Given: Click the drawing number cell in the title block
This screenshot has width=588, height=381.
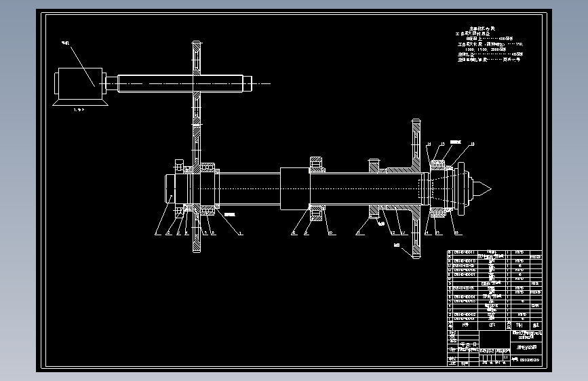Looking at the screenshot, I should (x=526, y=360).
